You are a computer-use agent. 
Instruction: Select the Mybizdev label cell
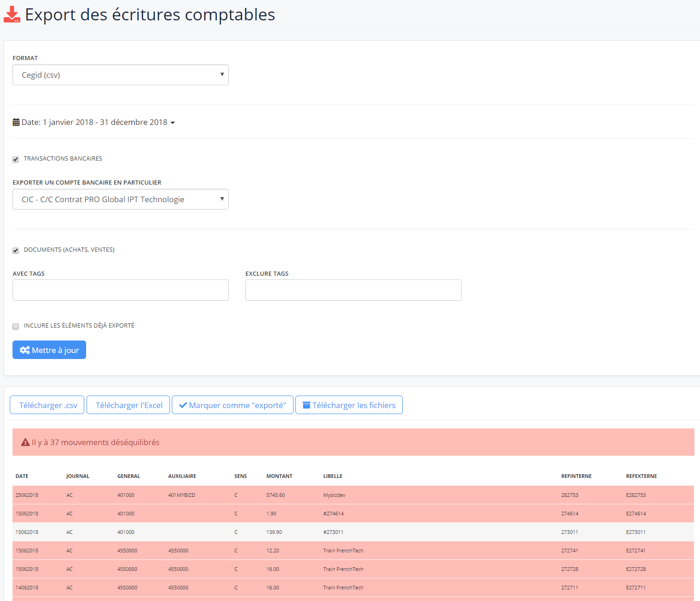click(334, 495)
